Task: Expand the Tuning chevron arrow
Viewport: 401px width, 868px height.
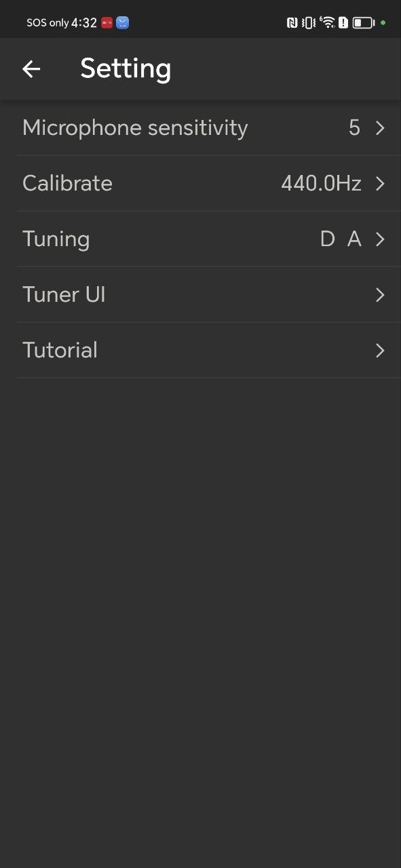Action: pos(380,239)
